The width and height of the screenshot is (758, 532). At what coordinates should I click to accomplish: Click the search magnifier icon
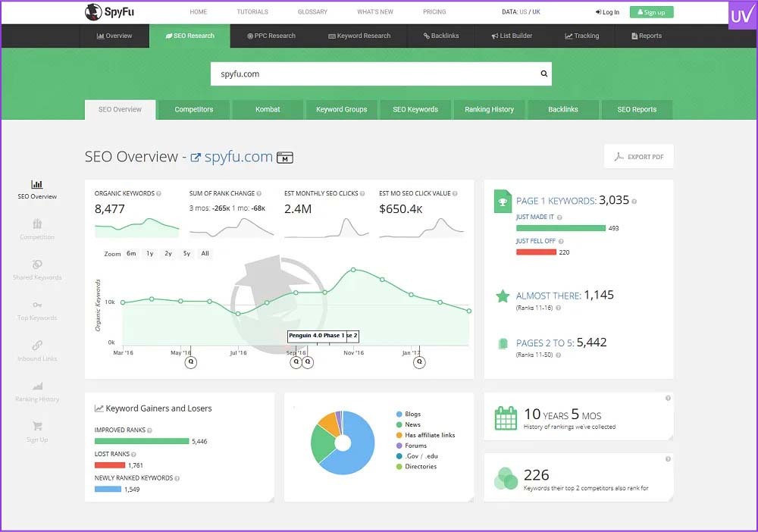(543, 74)
